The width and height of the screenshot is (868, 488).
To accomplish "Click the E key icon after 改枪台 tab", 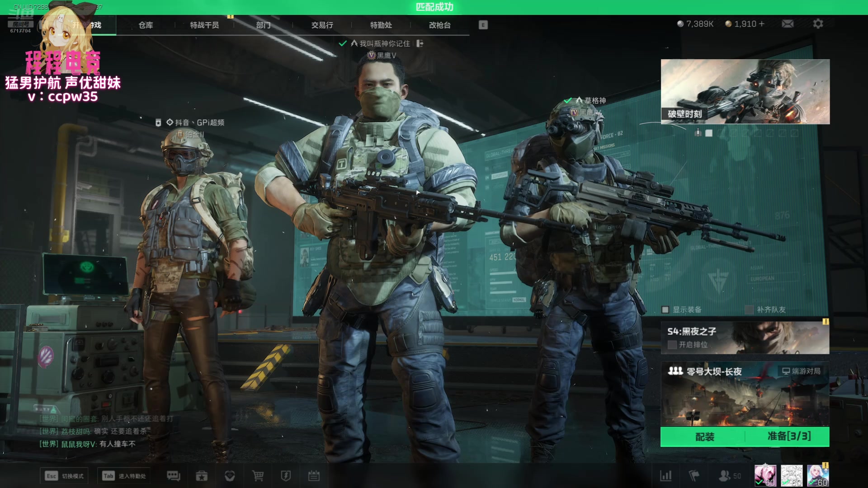I will [483, 25].
